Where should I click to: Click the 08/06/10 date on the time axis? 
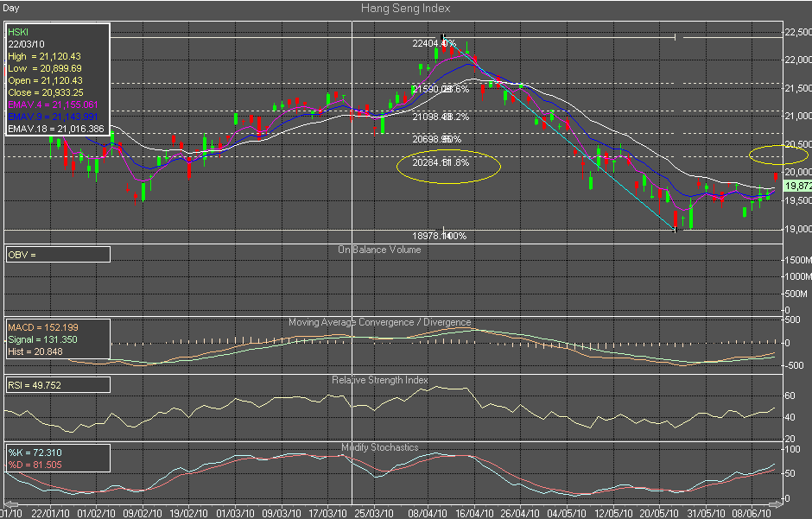(752, 513)
